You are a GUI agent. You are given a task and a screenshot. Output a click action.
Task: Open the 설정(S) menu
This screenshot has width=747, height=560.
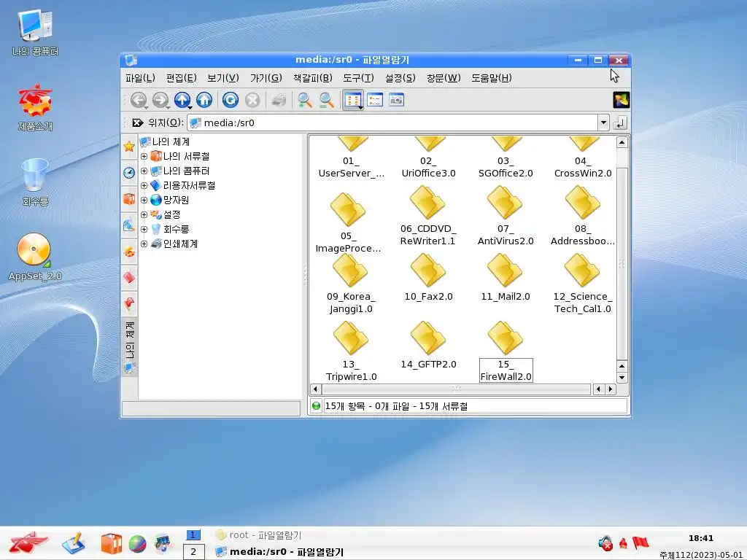click(x=400, y=77)
